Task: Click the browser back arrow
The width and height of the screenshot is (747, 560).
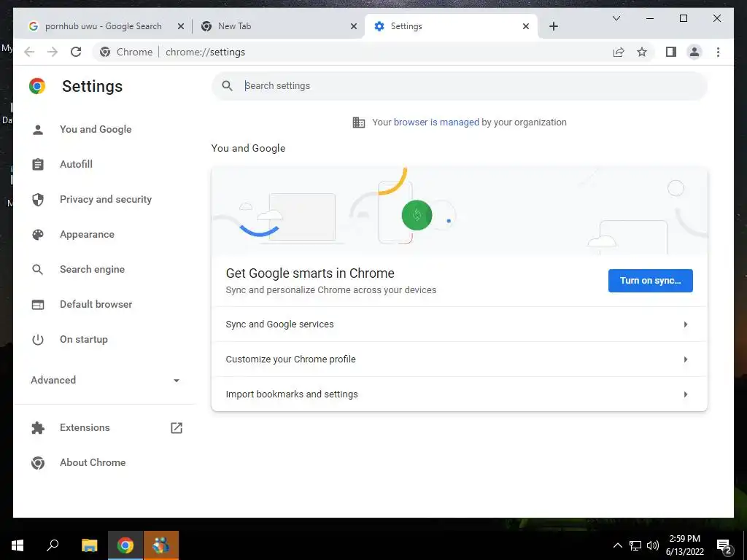Action: tap(29, 52)
